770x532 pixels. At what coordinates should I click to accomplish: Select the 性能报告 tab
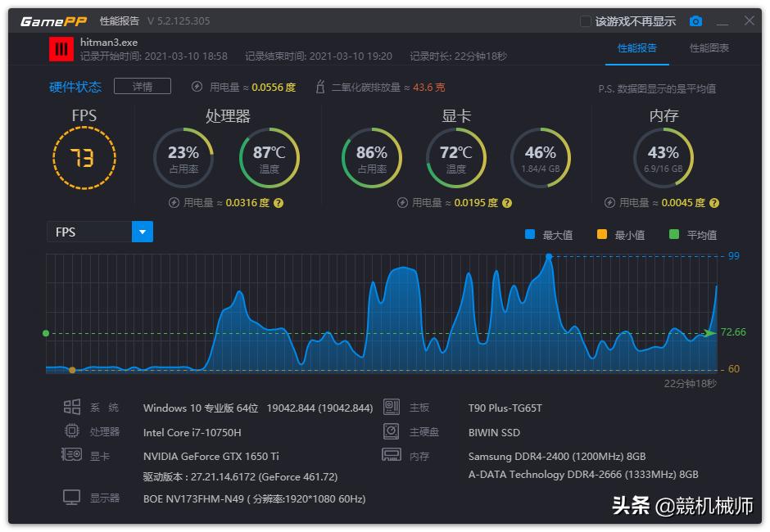point(638,49)
